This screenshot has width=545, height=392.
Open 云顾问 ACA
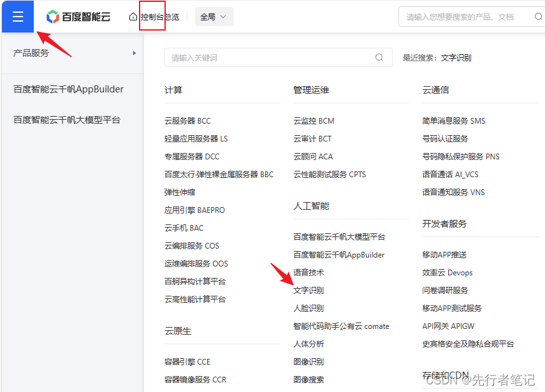pos(313,157)
